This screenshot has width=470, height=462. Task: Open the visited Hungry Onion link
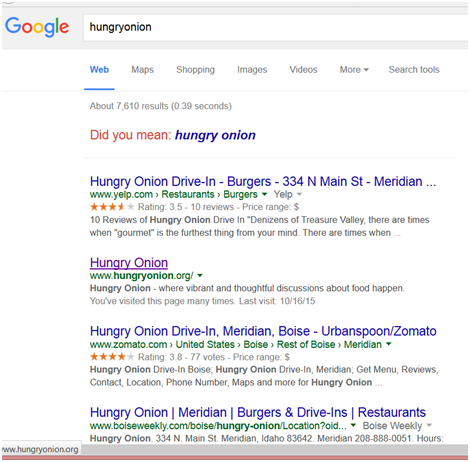tap(129, 263)
